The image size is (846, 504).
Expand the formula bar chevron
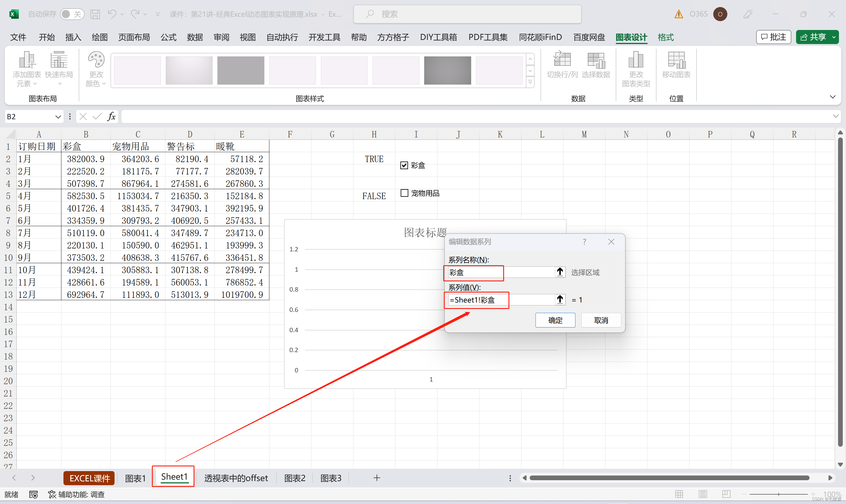[x=836, y=117]
